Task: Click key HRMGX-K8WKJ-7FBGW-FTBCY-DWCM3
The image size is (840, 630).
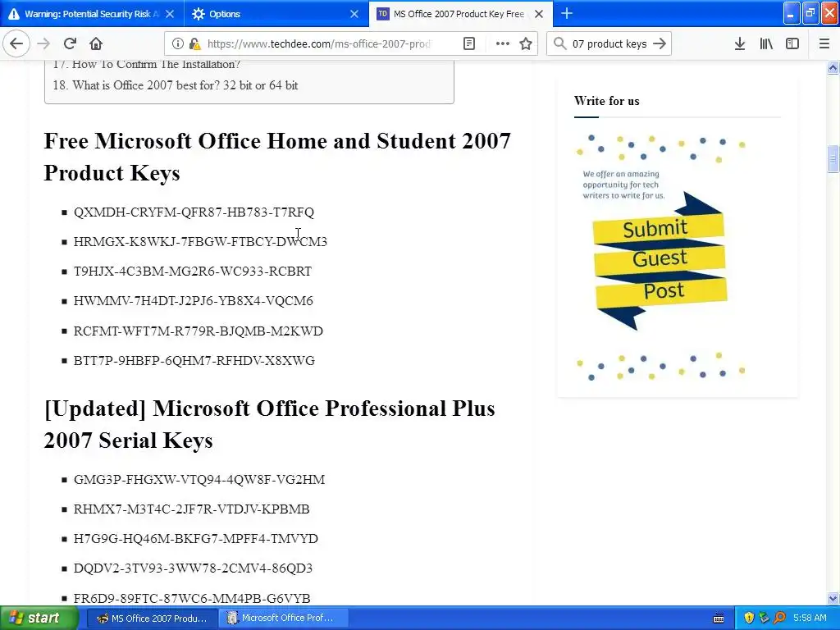Action: click(x=200, y=242)
